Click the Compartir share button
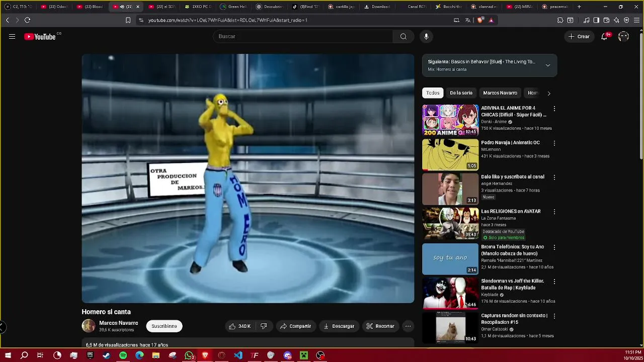Image resolution: width=644 pixels, height=362 pixels. click(x=296, y=326)
